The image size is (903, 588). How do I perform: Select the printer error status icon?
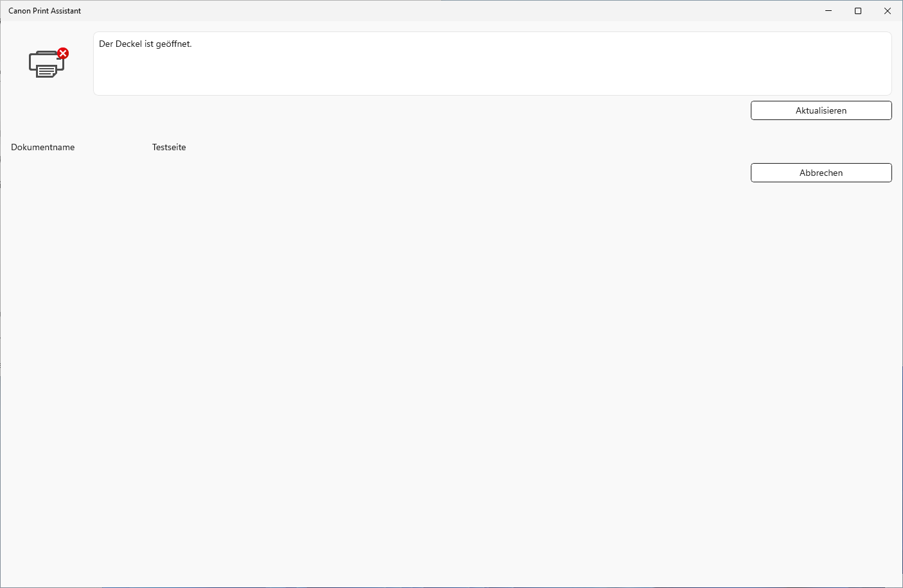[x=48, y=63]
